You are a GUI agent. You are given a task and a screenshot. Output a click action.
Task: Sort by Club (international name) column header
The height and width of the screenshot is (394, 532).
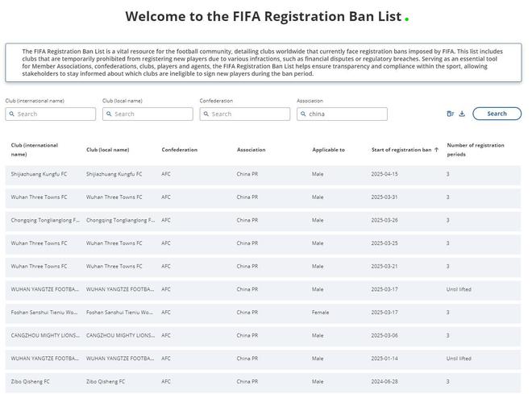click(35, 150)
